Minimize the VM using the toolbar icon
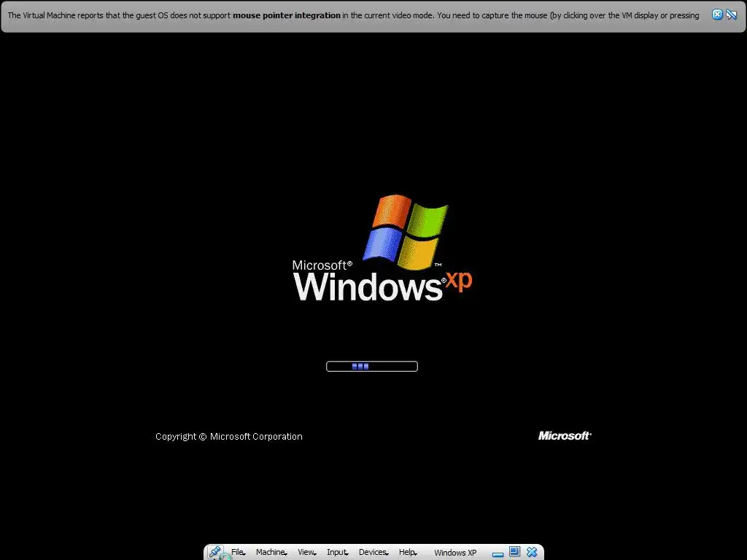 (498, 554)
